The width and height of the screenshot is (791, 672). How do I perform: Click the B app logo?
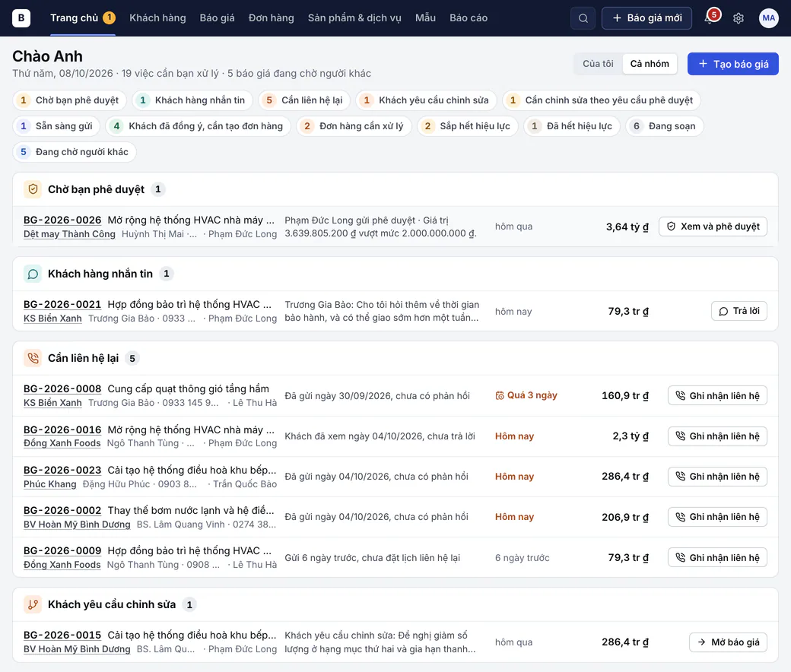tap(21, 17)
